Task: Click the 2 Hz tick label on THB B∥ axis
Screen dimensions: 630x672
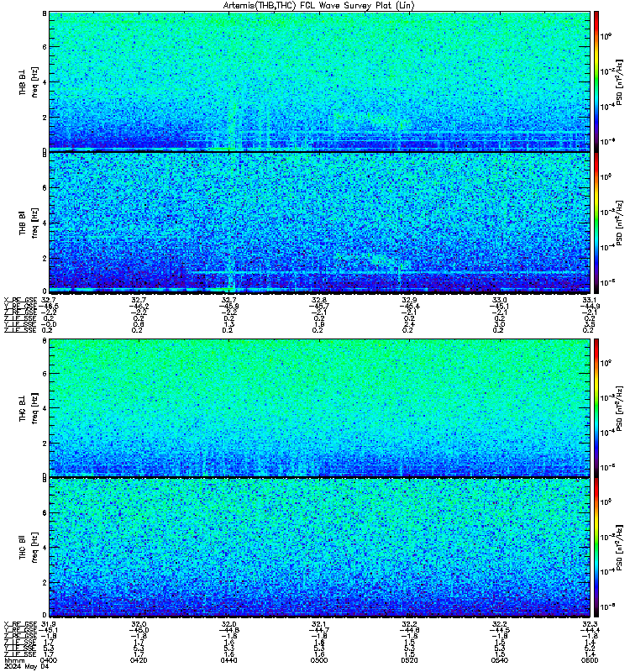Action: click(x=45, y=258)
